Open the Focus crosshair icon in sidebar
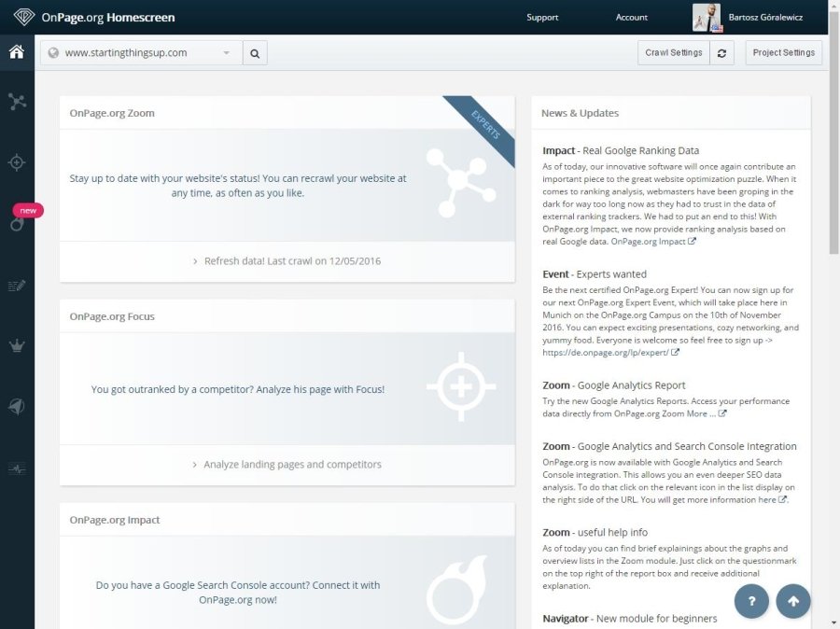 coord(17,162)
